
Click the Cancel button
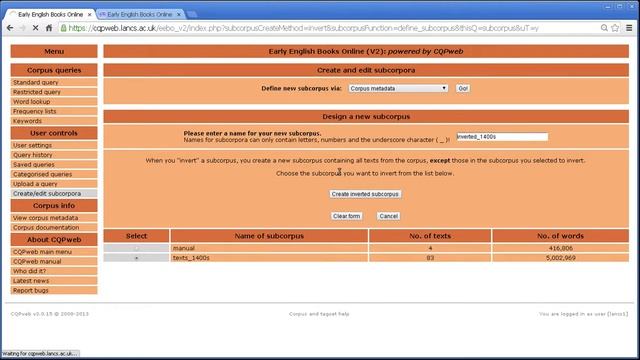(x=388, y=216)
